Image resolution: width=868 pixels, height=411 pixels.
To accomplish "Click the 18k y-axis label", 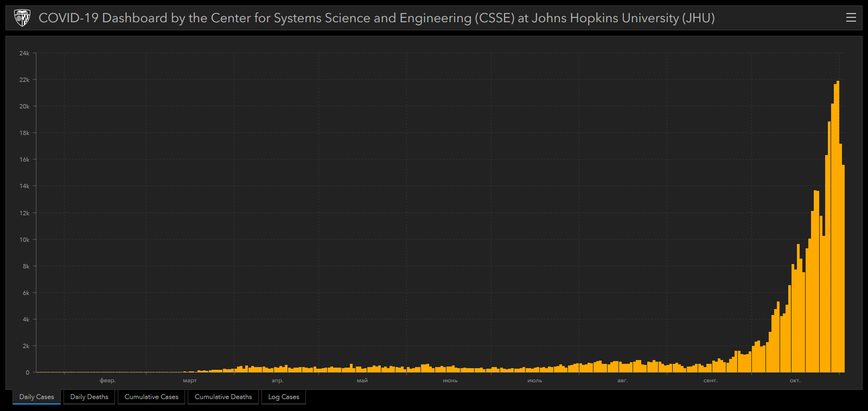I will coord(24,133).
